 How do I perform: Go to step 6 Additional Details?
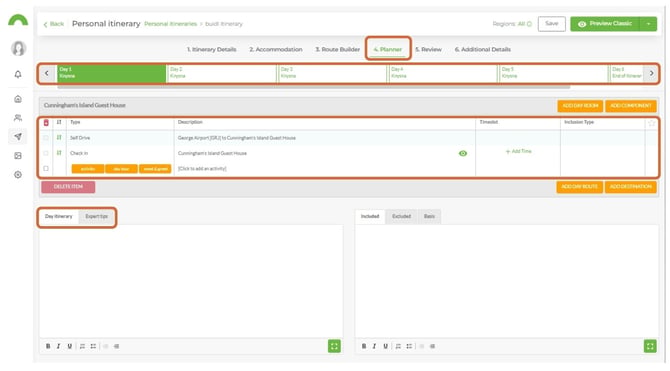click(482, 50)
